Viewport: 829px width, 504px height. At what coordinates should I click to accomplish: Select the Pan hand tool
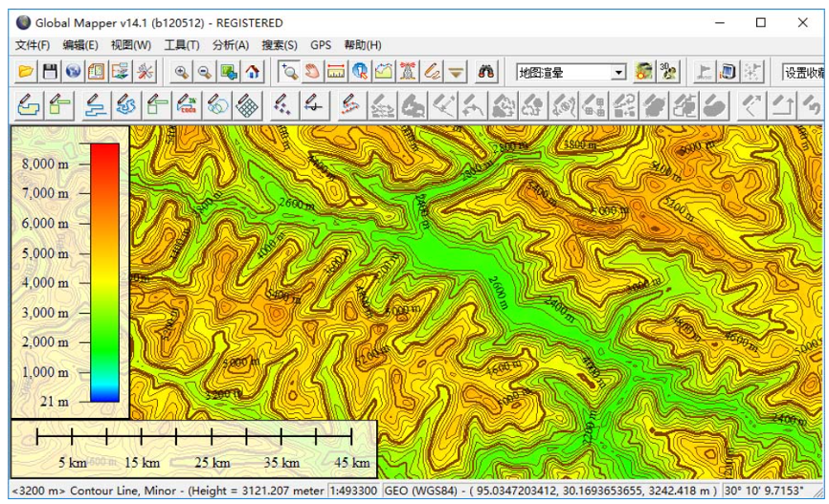pos(312,72)
